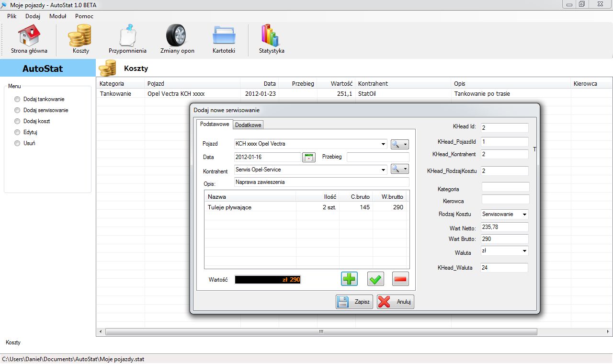
Task: Select Usuń radio option
Action: (x=18, y=143)
